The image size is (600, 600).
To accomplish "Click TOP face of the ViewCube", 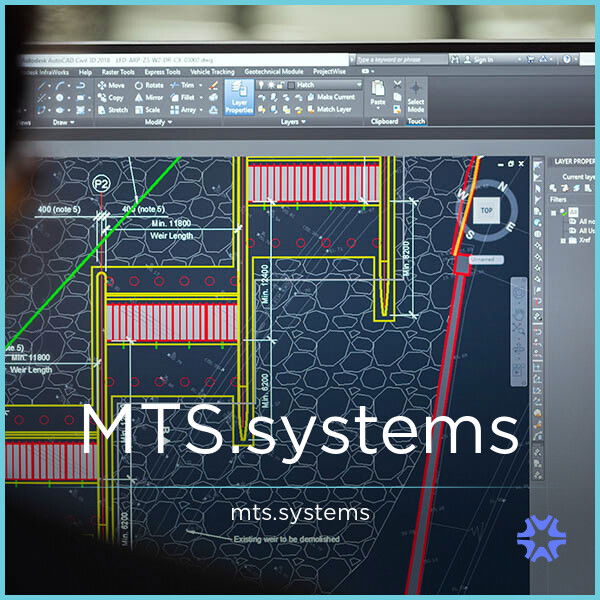I will (486, 210).
